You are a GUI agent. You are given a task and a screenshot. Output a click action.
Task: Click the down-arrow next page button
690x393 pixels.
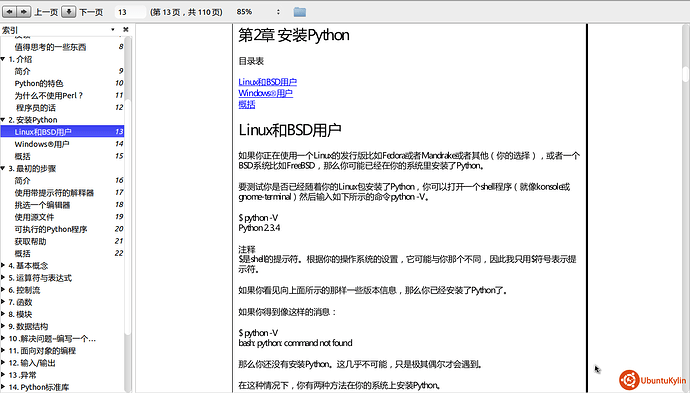(68, 11)
